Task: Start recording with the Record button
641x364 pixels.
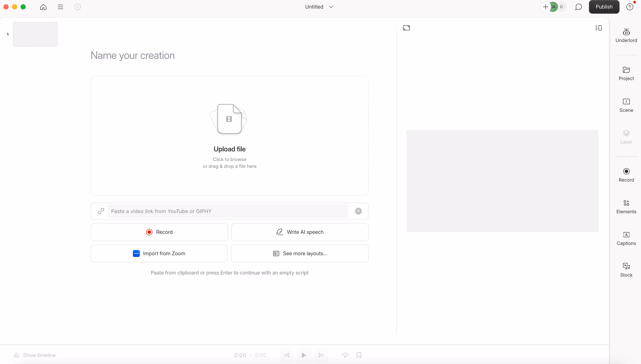Action: point(159,232)
